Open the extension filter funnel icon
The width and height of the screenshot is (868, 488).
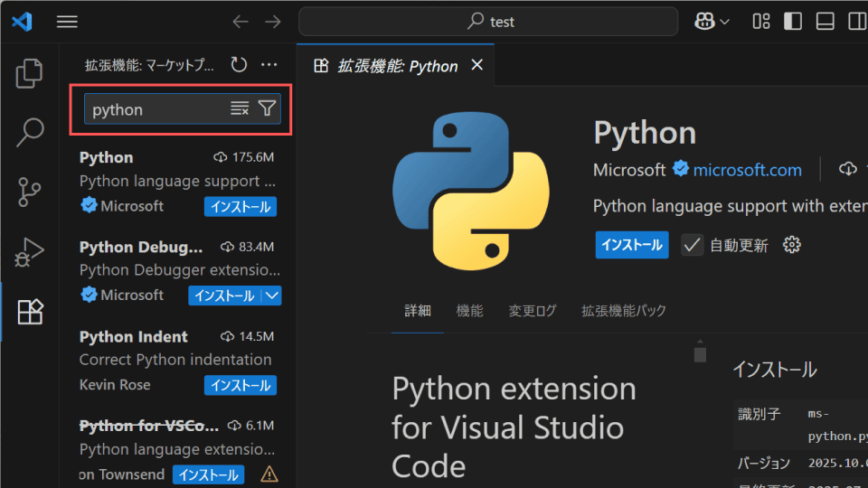(267, 108)
